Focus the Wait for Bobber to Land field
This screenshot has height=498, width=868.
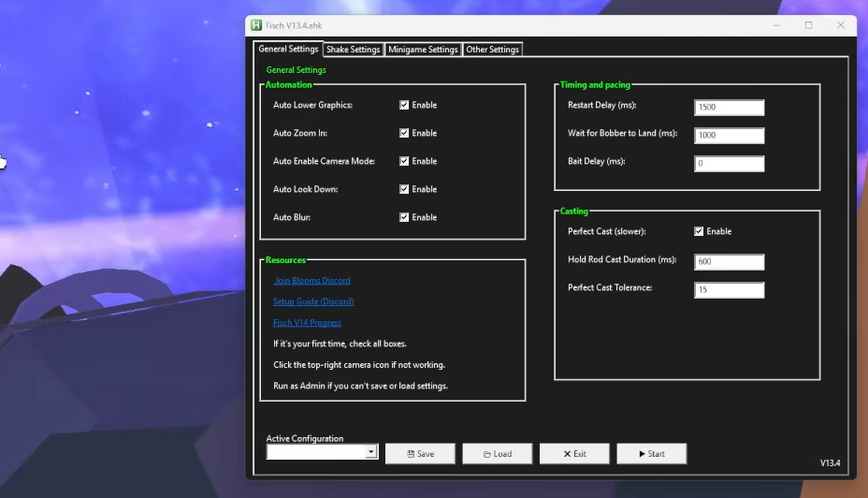pos(729,135)
